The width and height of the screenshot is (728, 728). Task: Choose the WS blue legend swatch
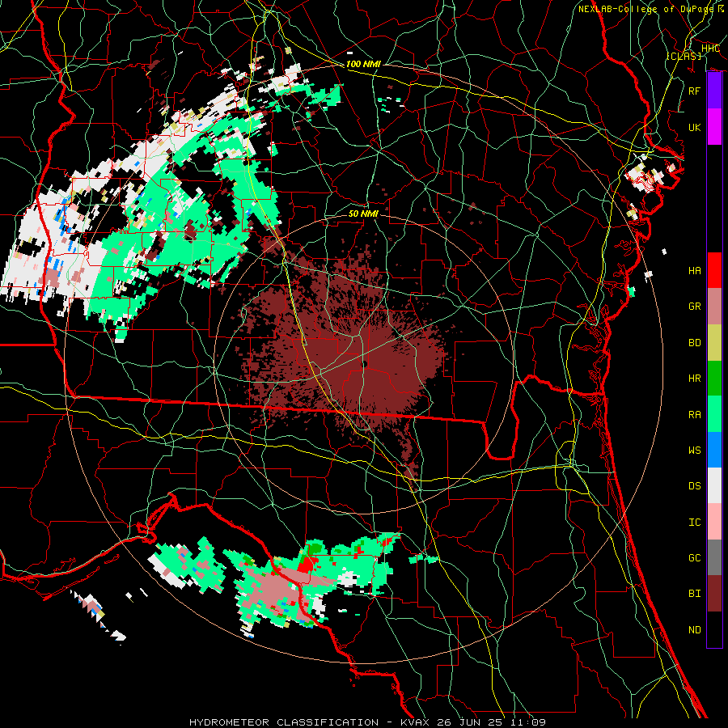pyautogui.click(x=714, y=450)
